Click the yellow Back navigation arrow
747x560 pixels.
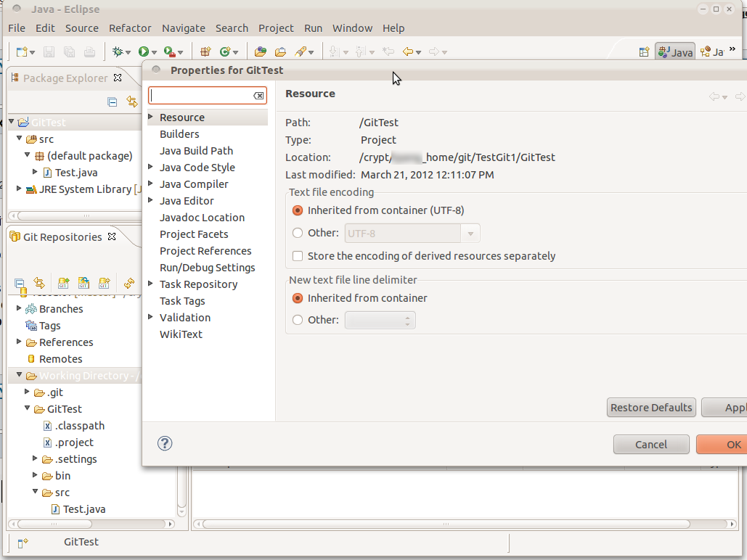(408, 52)
